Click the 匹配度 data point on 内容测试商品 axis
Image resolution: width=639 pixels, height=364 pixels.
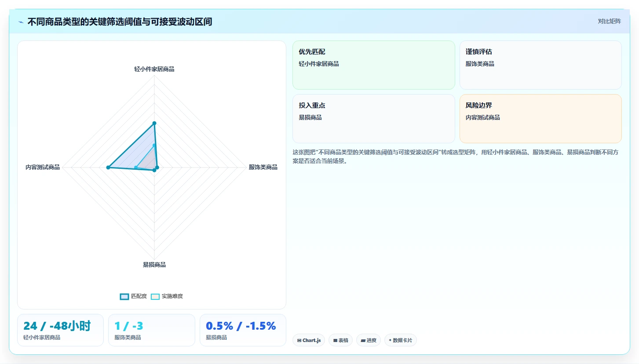click(x=108, y=167)
